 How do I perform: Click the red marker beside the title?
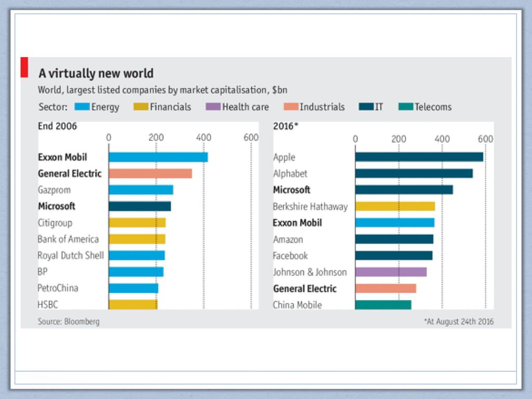pos(24,67)
